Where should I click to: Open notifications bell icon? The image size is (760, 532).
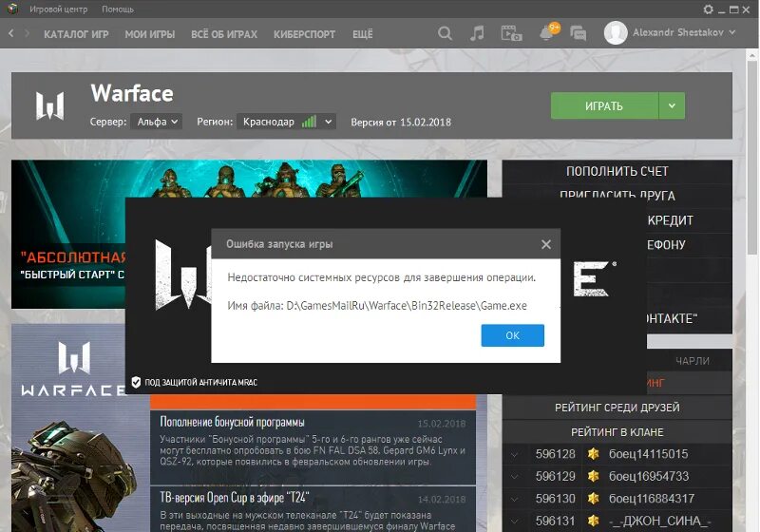pos(549,32)
